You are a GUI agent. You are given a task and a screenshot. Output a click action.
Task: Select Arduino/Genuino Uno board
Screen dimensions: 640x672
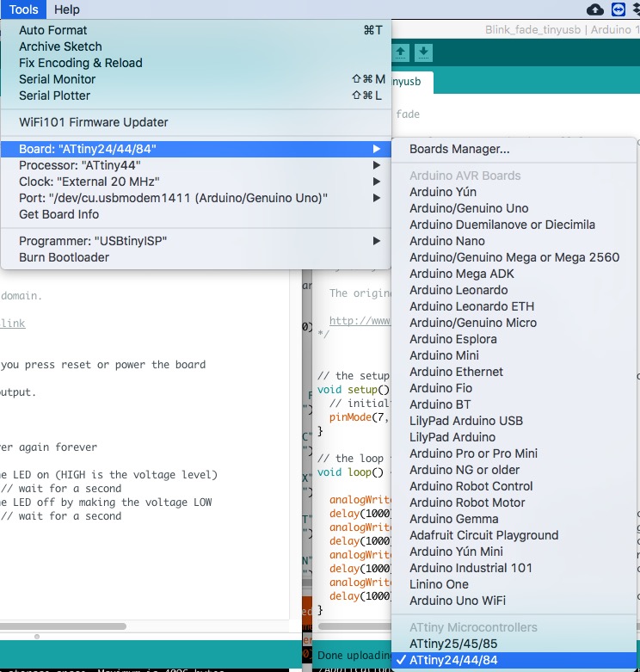(514, 208)
